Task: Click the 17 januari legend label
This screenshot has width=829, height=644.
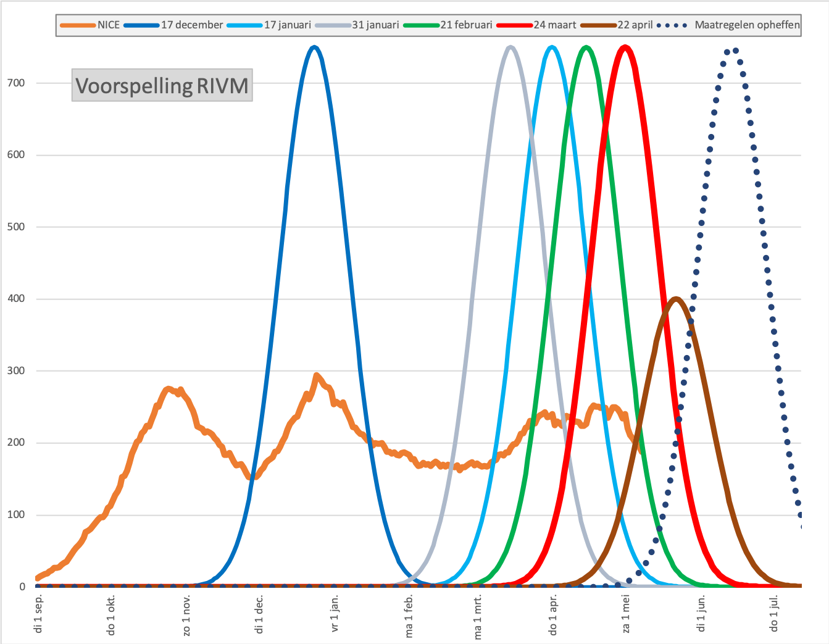Action: click(269, 25)
